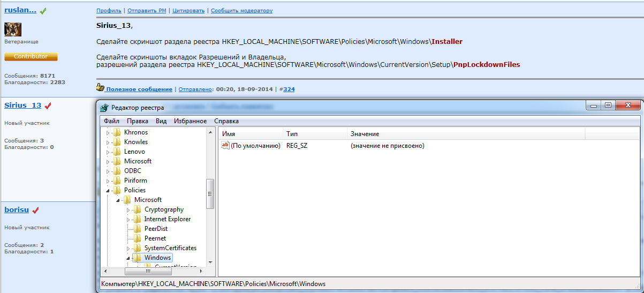Screen dimensions: 644x293
Task: Open the Sirius_13 user profile link
Action: point(22,106)
